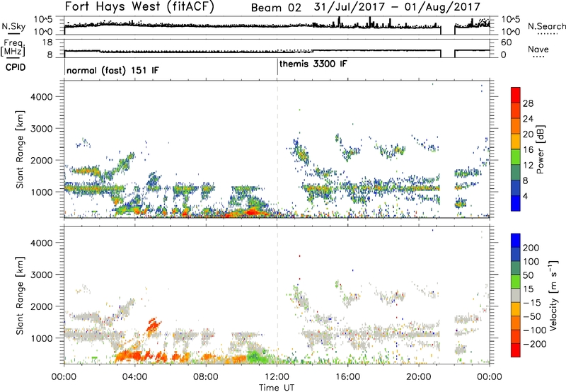
Task: Click the 'CPID' row label
Action: coord(16,67)
